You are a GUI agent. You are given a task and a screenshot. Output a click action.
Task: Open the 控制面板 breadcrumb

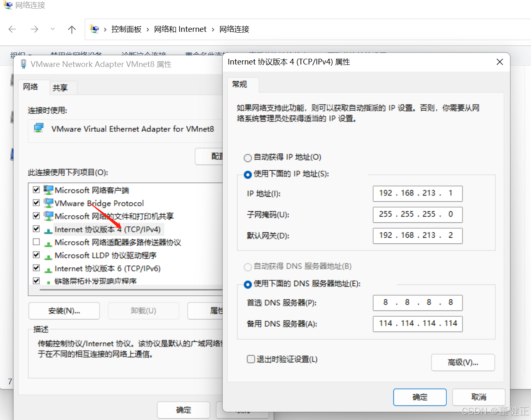tap(126, 29)
